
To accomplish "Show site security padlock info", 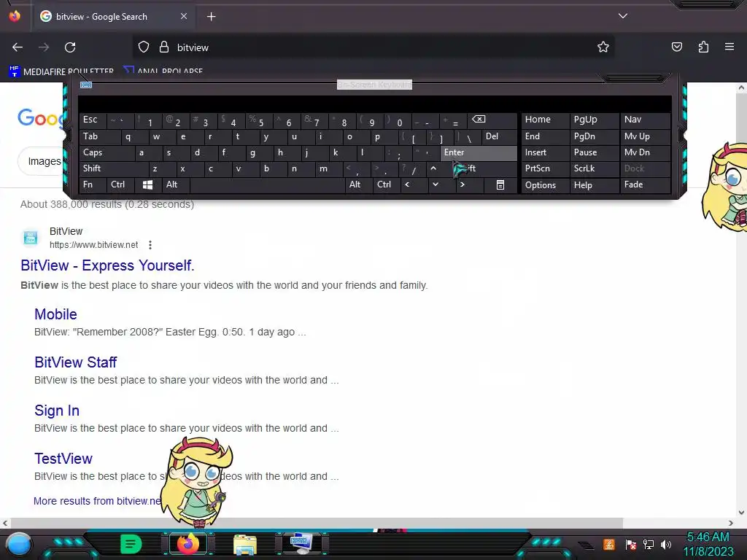I will click(x=164, y=47).
